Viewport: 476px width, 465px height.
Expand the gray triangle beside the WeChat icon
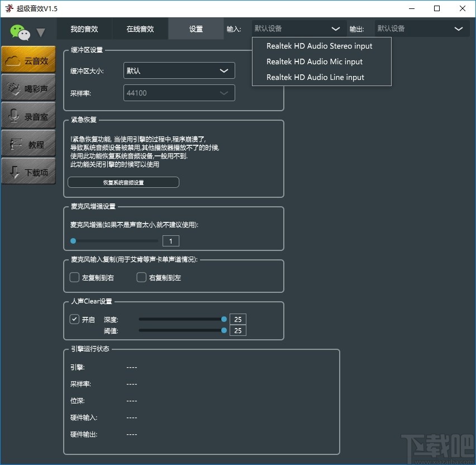click(x=40, y=32)
